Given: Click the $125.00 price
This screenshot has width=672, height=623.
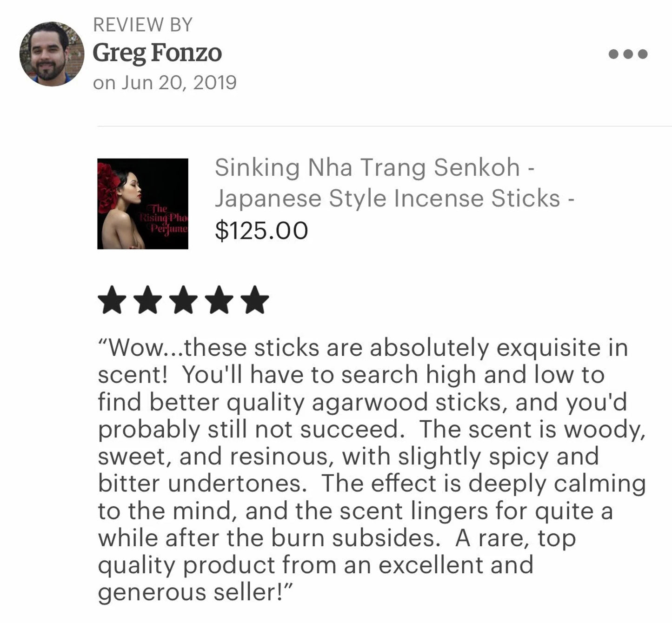Looking at the screenshot, I should pos(261,231).
